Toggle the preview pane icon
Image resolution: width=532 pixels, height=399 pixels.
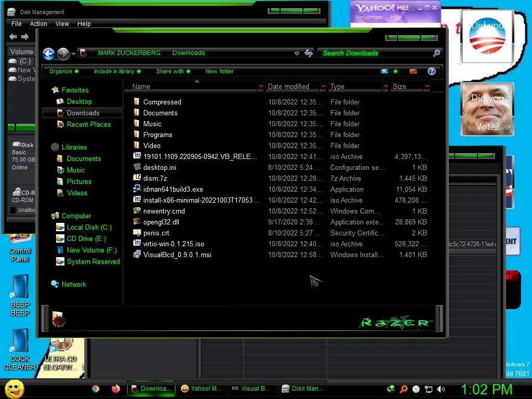[413, 71]
